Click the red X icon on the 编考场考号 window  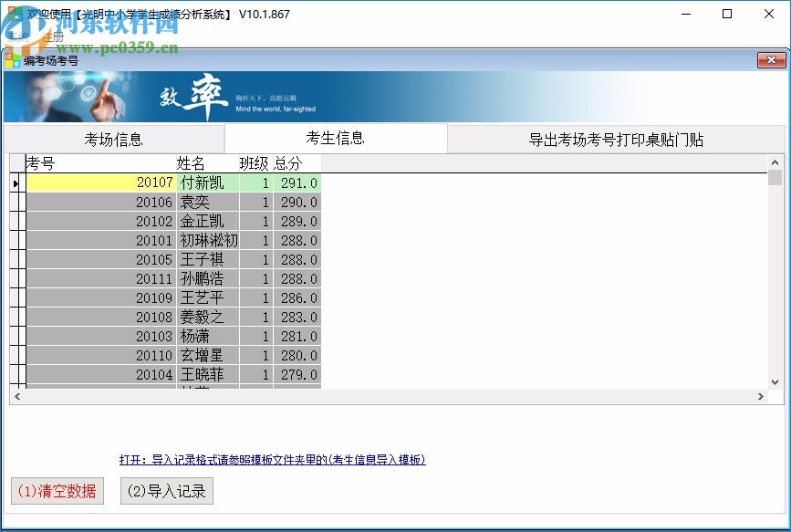point(772,60)
